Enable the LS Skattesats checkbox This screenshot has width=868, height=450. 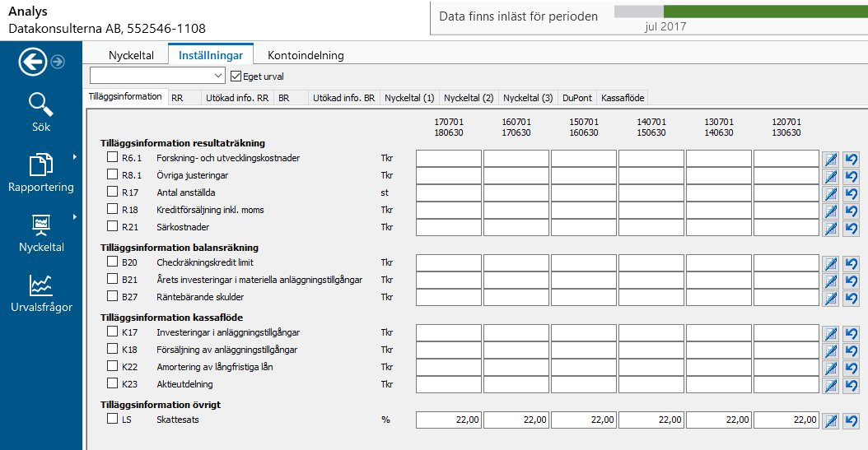click(112, 419)
